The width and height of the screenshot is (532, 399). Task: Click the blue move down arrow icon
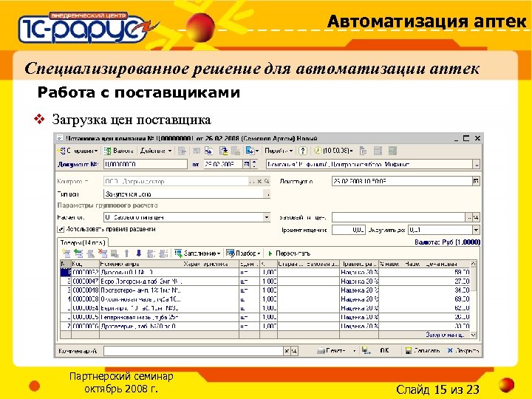point(138,253)
